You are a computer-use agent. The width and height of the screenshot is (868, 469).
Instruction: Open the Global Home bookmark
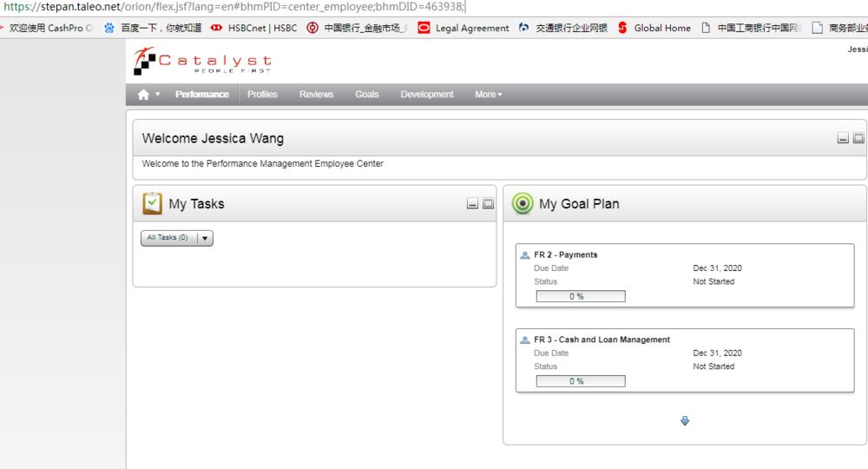click(654, 28)
